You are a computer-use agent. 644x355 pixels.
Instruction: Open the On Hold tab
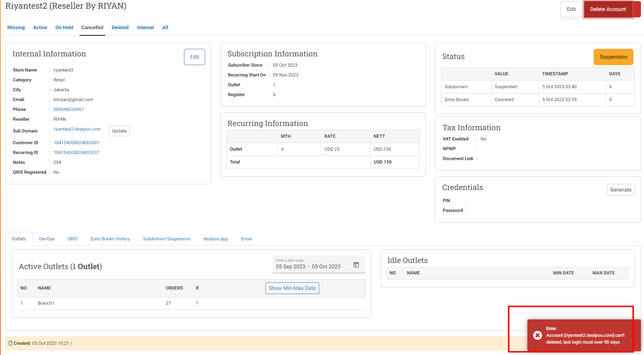(64, 28)
